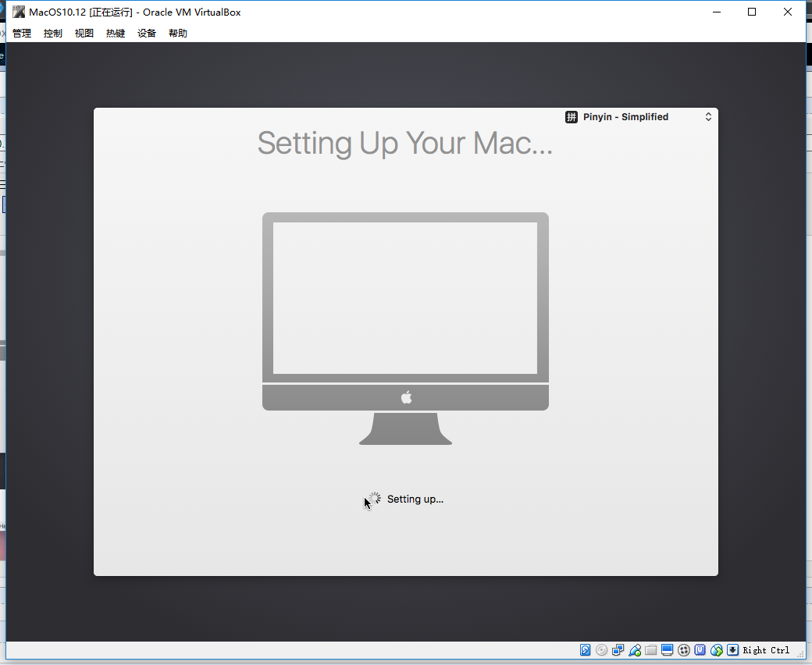Click the up-down chevron beside Pinyin
The image size is (812, 665).
708,117
